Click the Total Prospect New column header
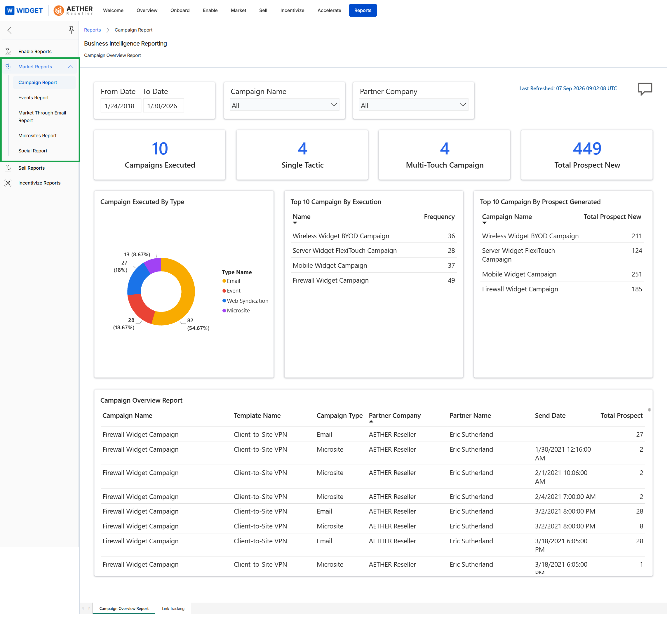Screen dimensions: 672x621 click(x=612, y=217)
